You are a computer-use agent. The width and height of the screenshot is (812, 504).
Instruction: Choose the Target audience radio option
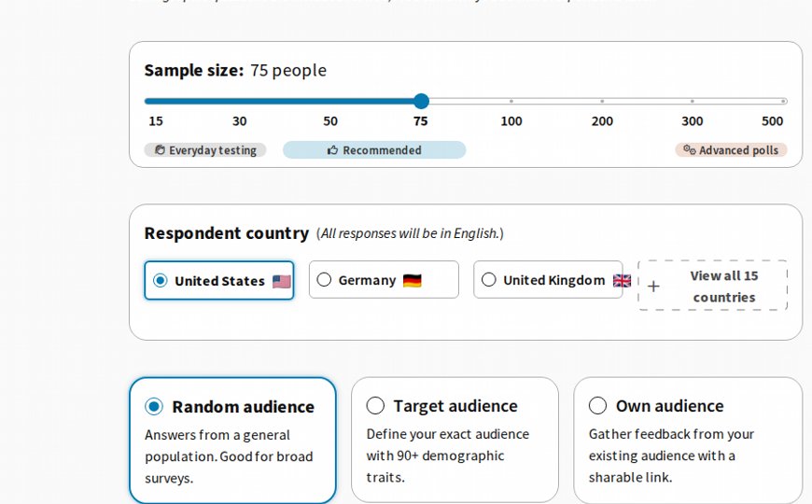pyautogui.click(x=375, y=406)
